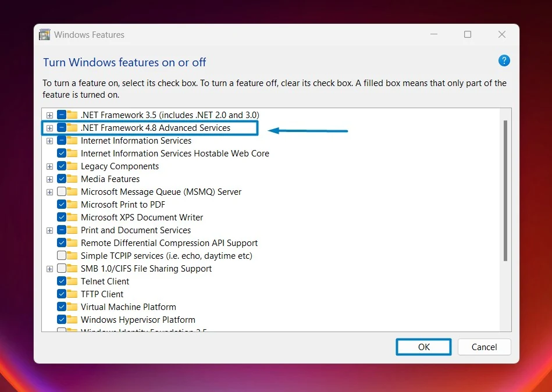Viewport: 552px width, 392px height.
Task: Click the folder icon beside Legacy Components
Action: (x=72, y=166)
